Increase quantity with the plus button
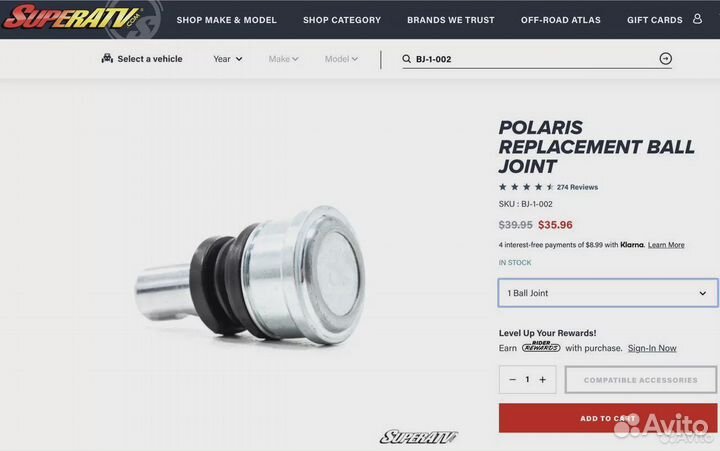The image size is (720, 451). point(542,379)
